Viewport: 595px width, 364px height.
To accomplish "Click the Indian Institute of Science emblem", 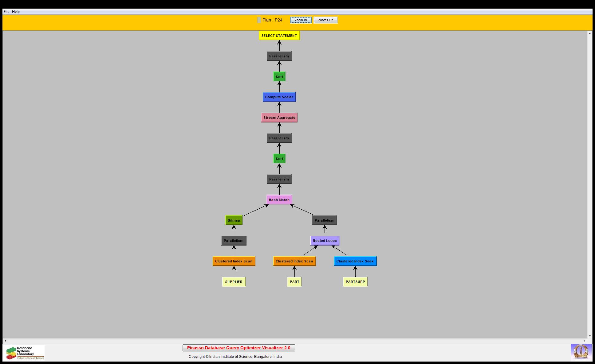I will (581, 352).
